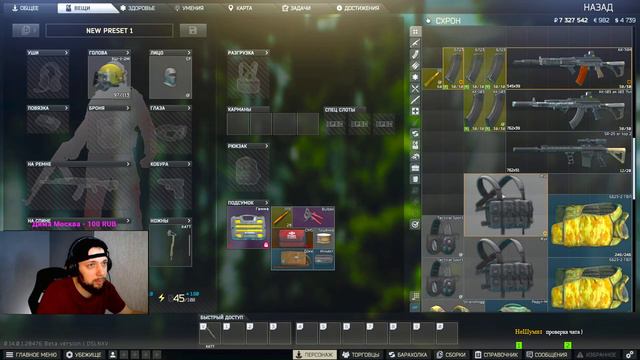640x360 pixels.
Task: Expand the РЮКЗАК slot arrow
Action: [267, 146]
